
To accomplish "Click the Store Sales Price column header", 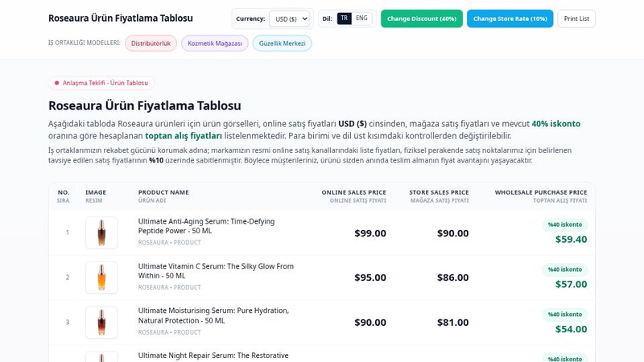I will pos(439,196).
